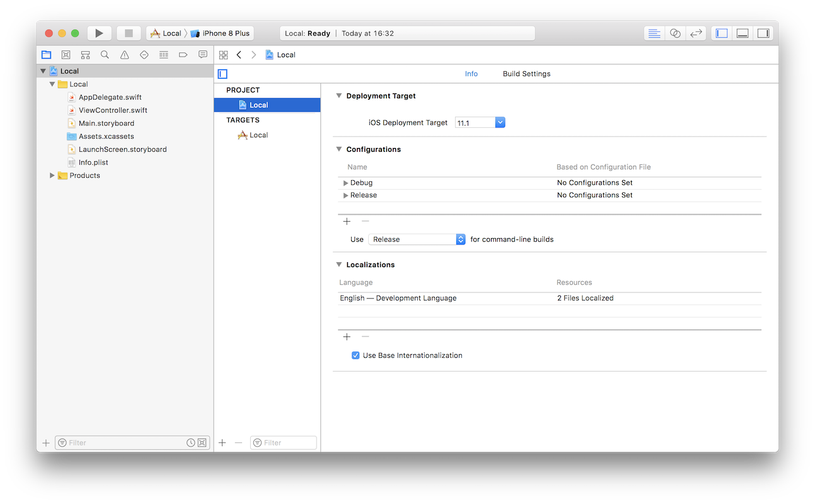815x504 pixels.
Task: Open the Source Control navigator
Action: pyautogui.click(x=66, y=55)
